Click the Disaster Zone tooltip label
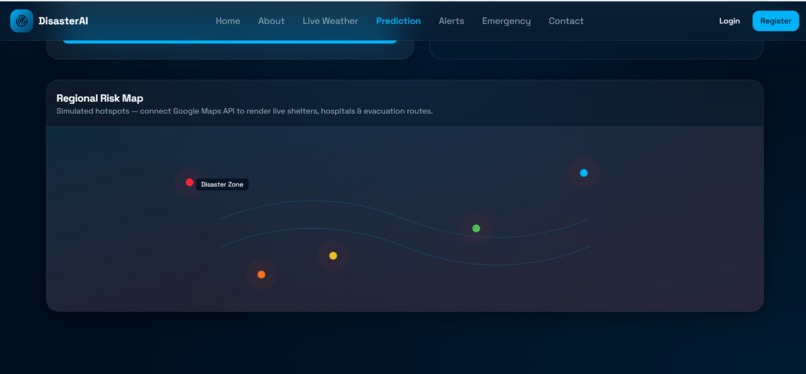Screen dimensions: 806x374 pos(222,184)
